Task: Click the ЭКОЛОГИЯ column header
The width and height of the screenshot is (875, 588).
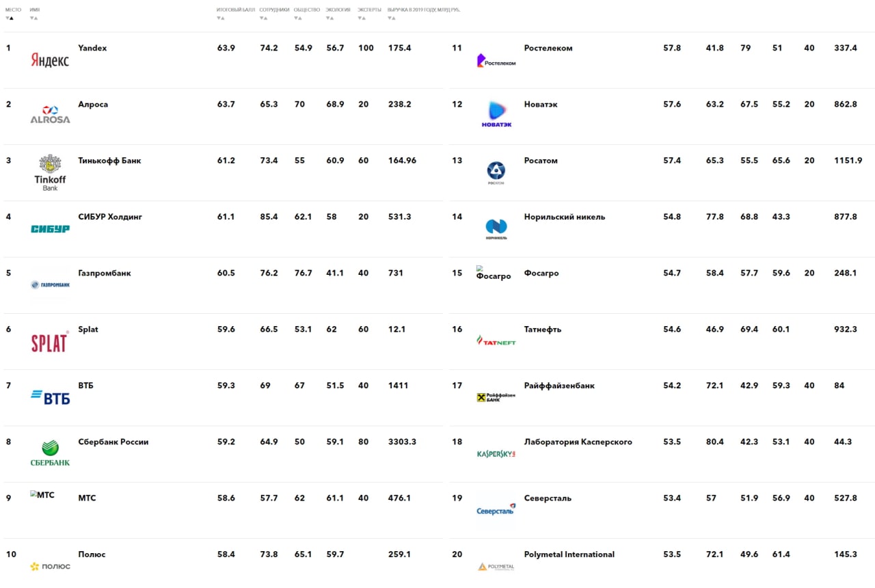Action: pyautogui.click(x=338, y=10)
